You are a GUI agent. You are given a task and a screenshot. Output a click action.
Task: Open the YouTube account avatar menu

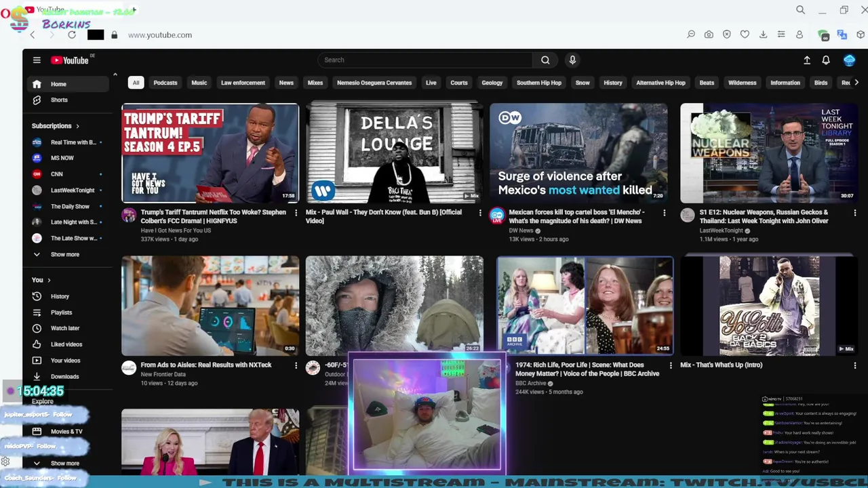(849, 60)
